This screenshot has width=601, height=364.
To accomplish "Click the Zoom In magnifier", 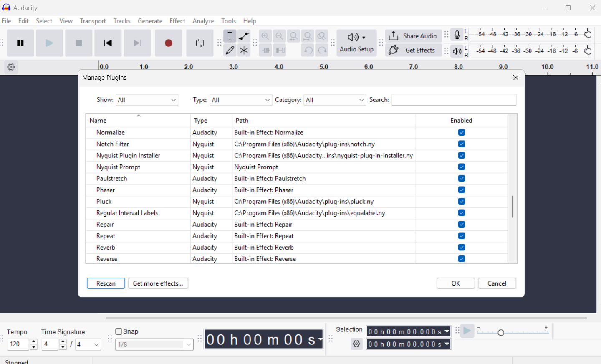I will click(x=265, y=36).
